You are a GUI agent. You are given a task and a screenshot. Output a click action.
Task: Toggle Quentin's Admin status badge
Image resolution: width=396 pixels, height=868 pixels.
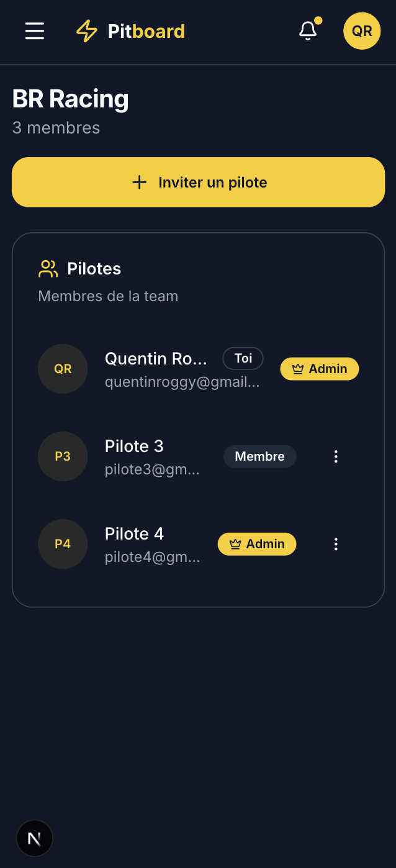[319, 369]
